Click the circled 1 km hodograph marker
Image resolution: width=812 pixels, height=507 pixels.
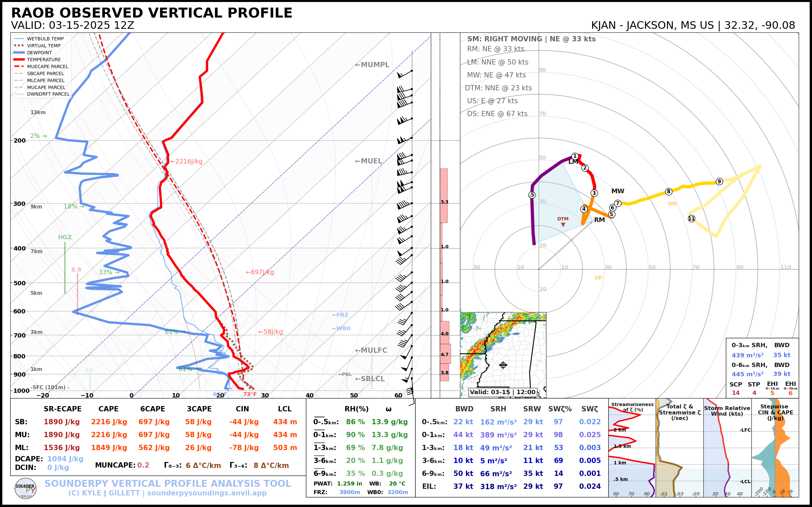click(575, 156)
